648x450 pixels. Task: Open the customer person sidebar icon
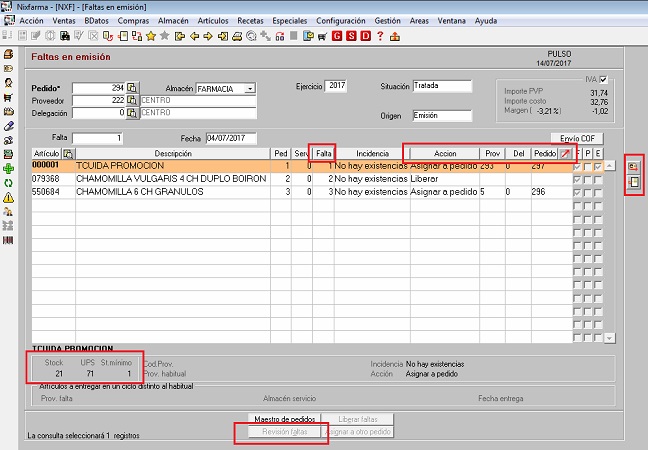(8, 83)
